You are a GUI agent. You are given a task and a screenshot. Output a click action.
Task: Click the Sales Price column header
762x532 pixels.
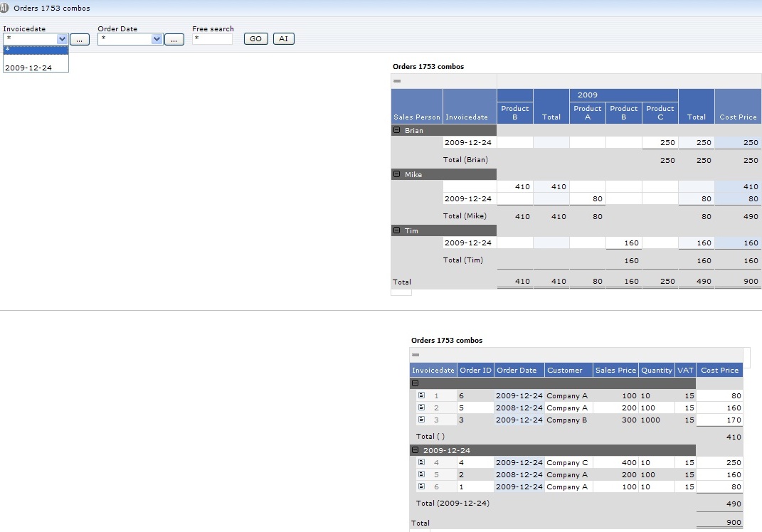click(x=615, y=370)
